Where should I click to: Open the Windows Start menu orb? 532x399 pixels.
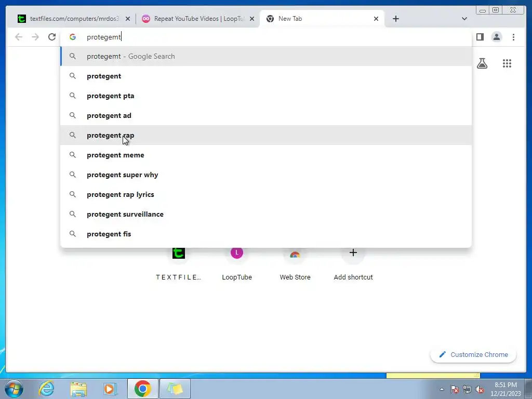tap(14, 389)
